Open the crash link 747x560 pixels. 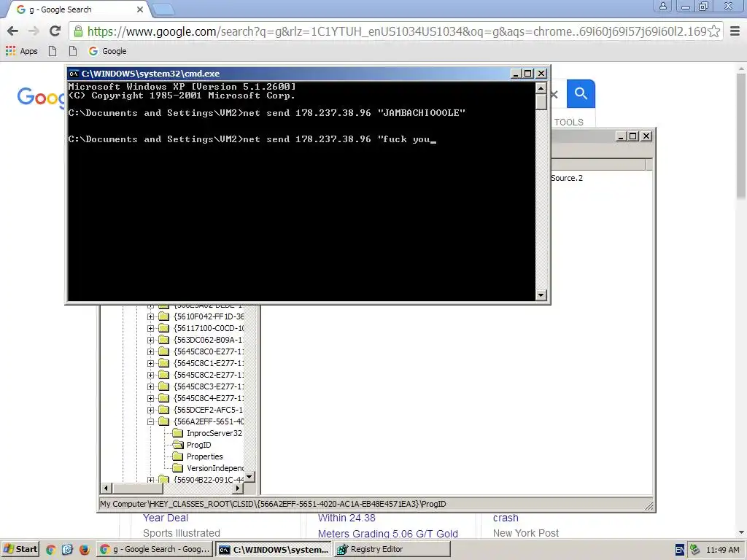[x=506, y=518]
